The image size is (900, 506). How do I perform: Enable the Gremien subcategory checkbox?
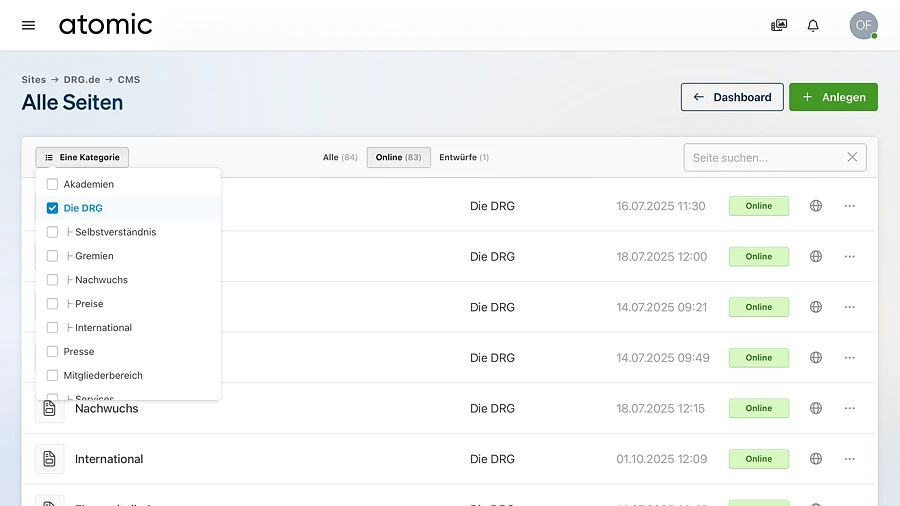click(x=53, y=256)
